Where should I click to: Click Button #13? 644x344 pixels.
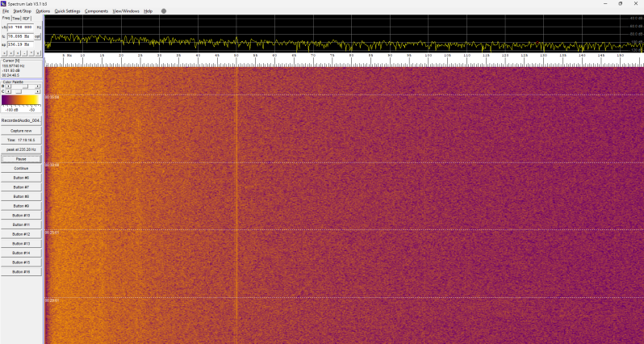point(21,244)
